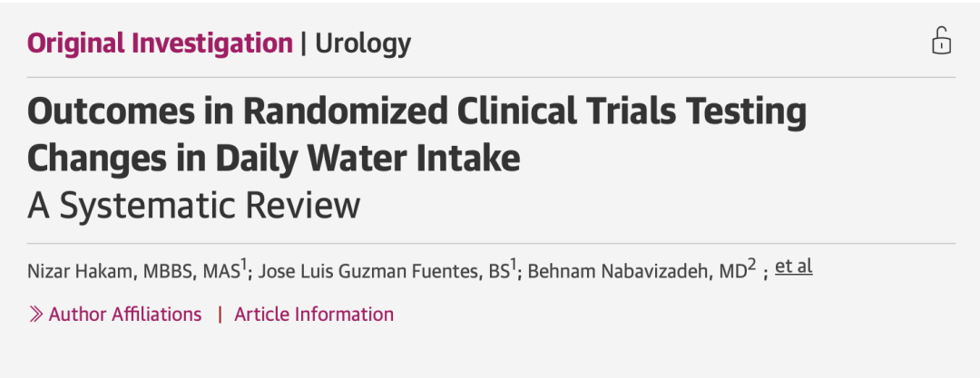The width and height of the screenshot is (980, 378).
Task: Select the Original Investigation article type label
Action: [x=160, y=43]
